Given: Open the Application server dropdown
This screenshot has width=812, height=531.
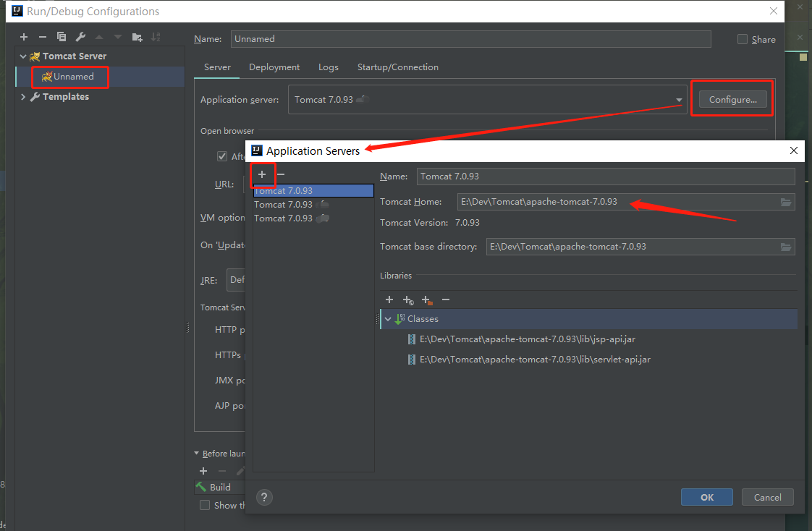Looking at the screenshot, I should pos(678,100).
